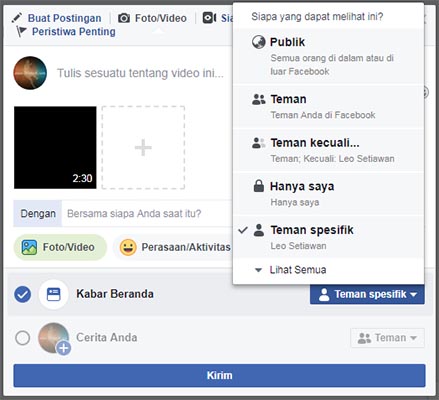Choose Teman audience option
The height and width of the screenshot is (400, 439).
(x=328, y=107)
